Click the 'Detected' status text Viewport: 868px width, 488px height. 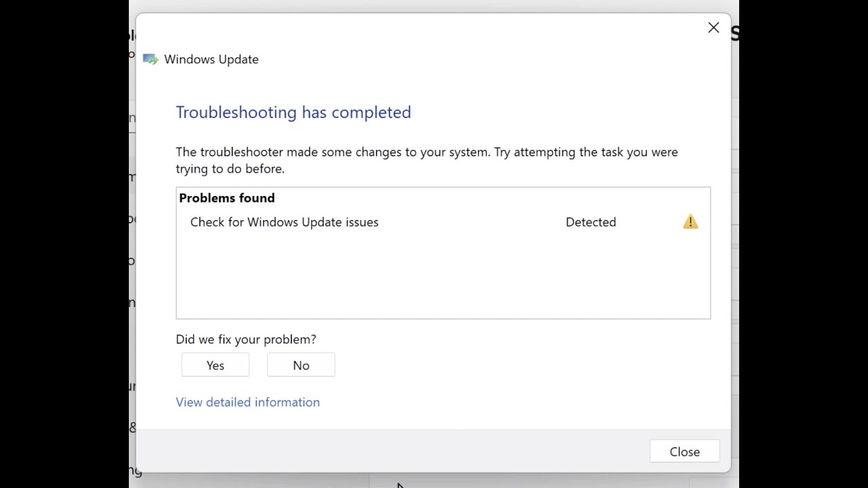coord(591,222)
